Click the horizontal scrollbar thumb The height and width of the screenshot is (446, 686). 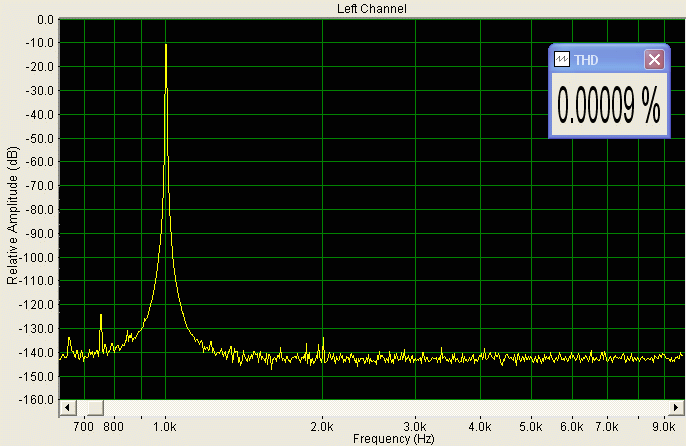95,407
